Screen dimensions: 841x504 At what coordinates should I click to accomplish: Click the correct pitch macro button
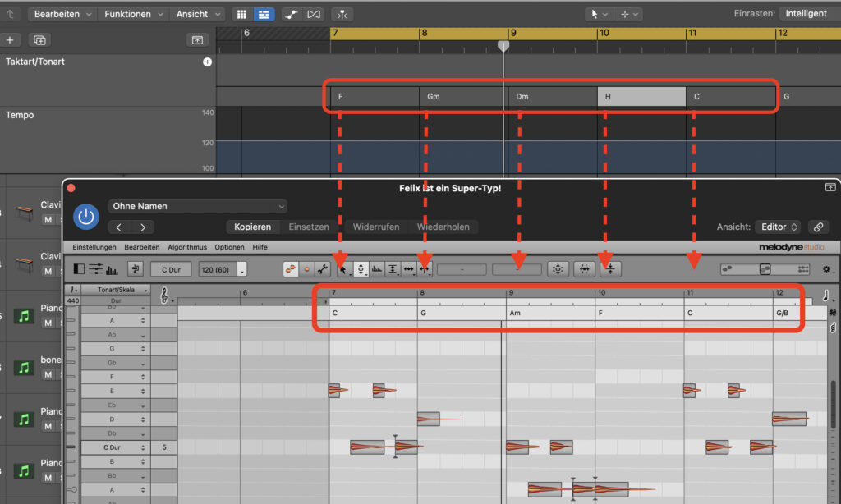(558, 269)
